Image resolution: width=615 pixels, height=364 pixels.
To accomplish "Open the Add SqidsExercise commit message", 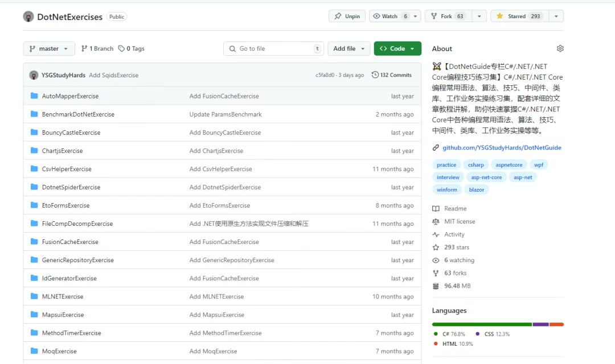I will coord(113,75).
